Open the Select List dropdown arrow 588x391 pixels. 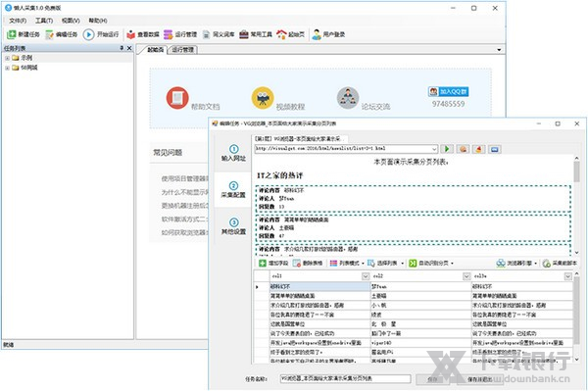(x=403, y=264)
